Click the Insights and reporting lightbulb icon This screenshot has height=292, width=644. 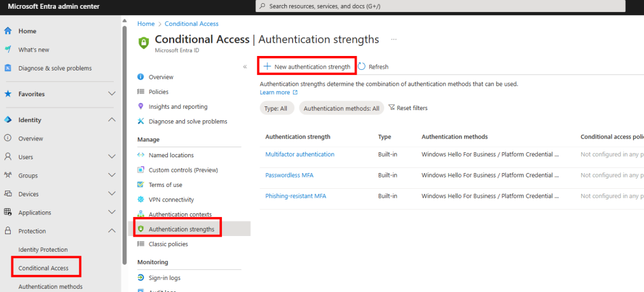pyautogui.click(x=141, y=106)
